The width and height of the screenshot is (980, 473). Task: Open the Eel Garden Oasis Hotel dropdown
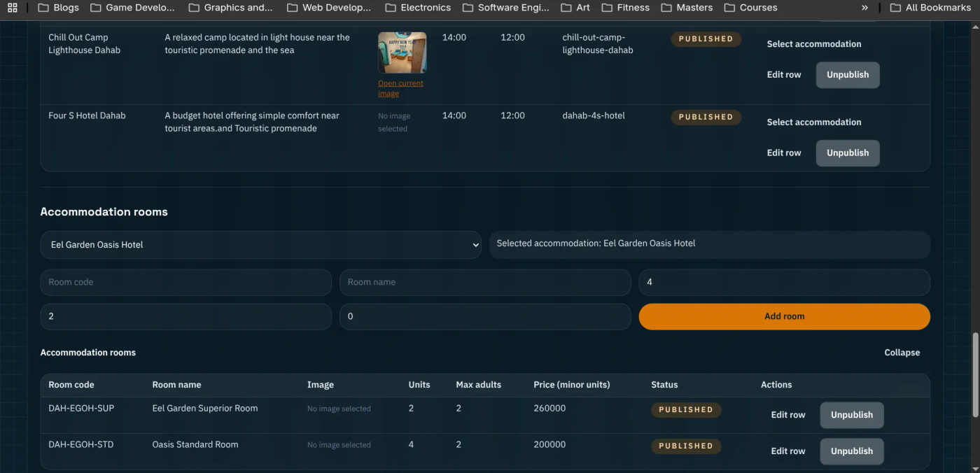pos(260,245)
